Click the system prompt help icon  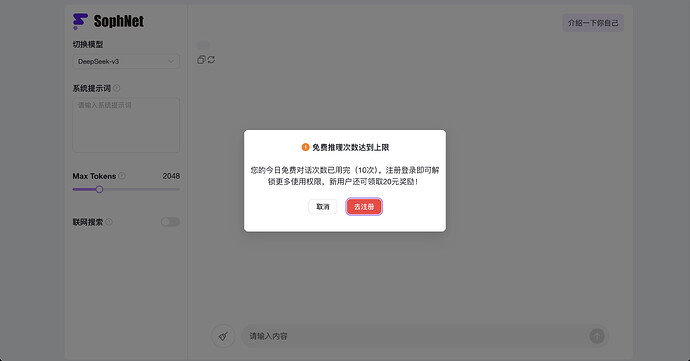tap(117, 88)
